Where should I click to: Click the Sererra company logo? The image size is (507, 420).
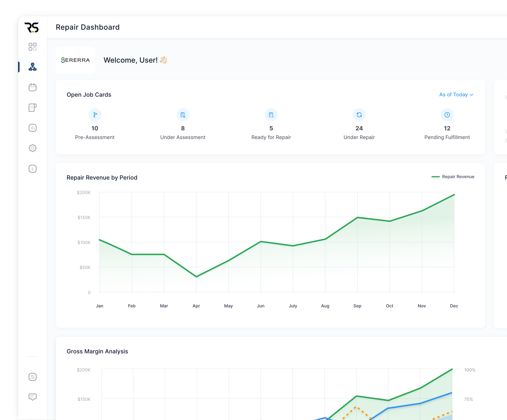point(75,60)
